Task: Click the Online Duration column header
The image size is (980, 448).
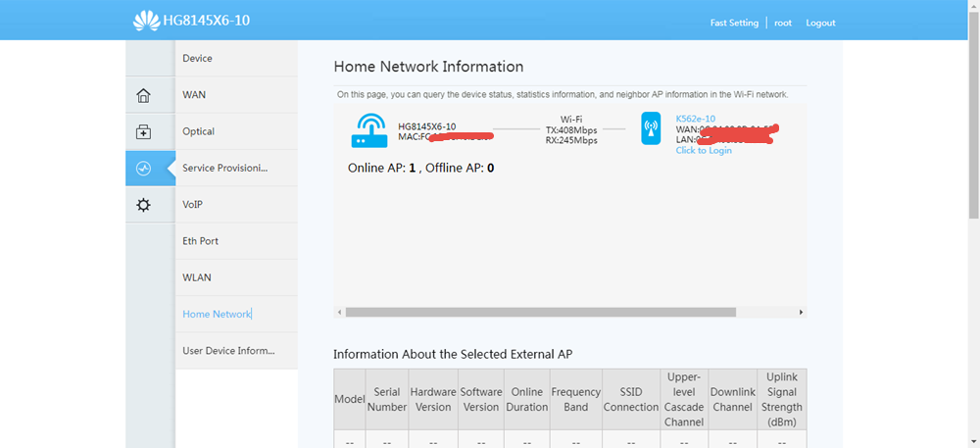Action: click(x=527, y=399)
